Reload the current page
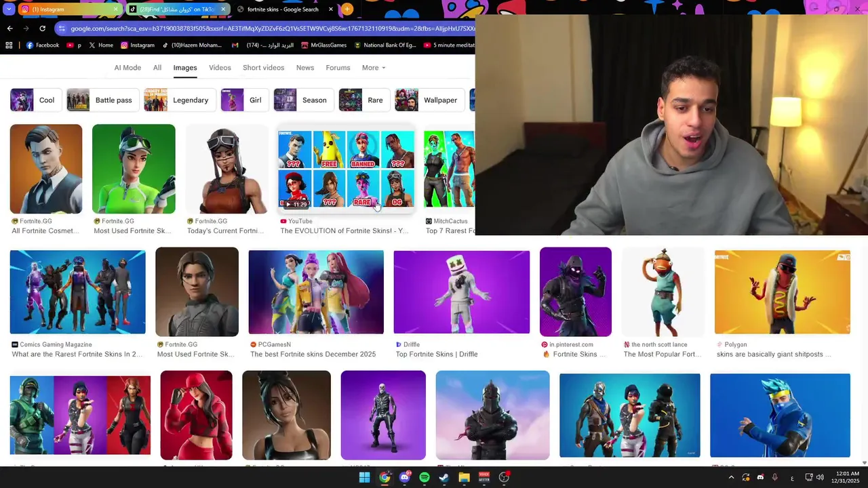The height and width of the screenshot is (488, 868). (42, 28)
